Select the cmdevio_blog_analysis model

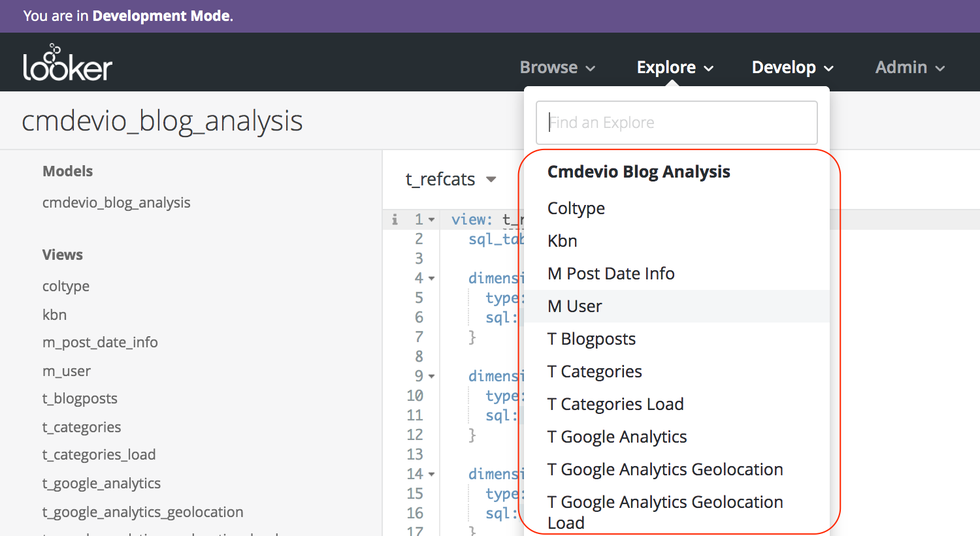coord(116,202)
